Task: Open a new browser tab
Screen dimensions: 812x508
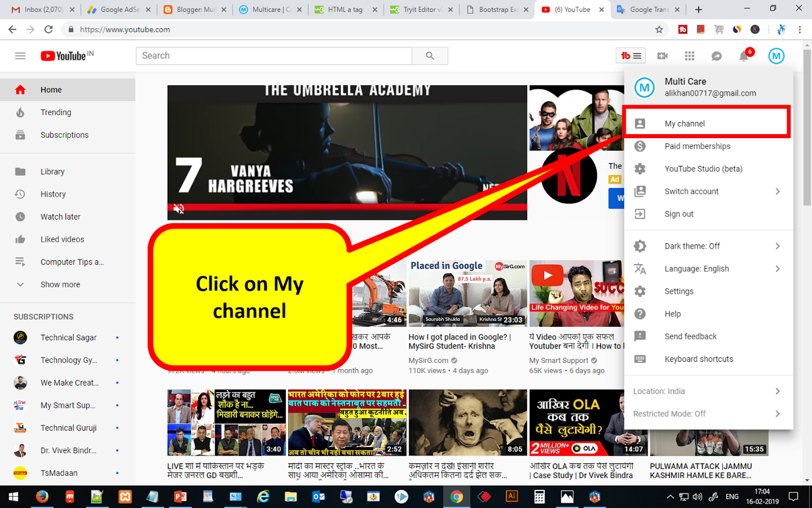Action: 698,9
